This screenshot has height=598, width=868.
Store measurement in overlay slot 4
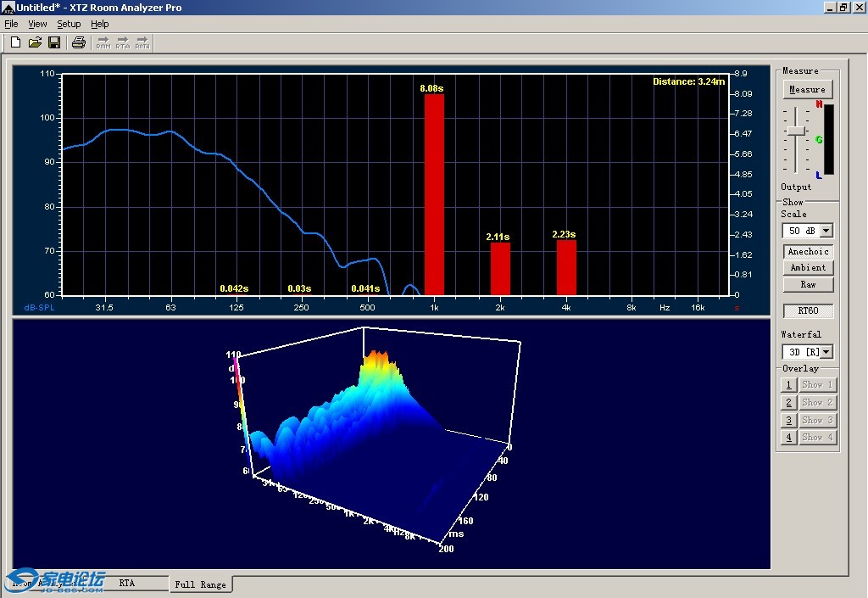(x=789, y=438)
